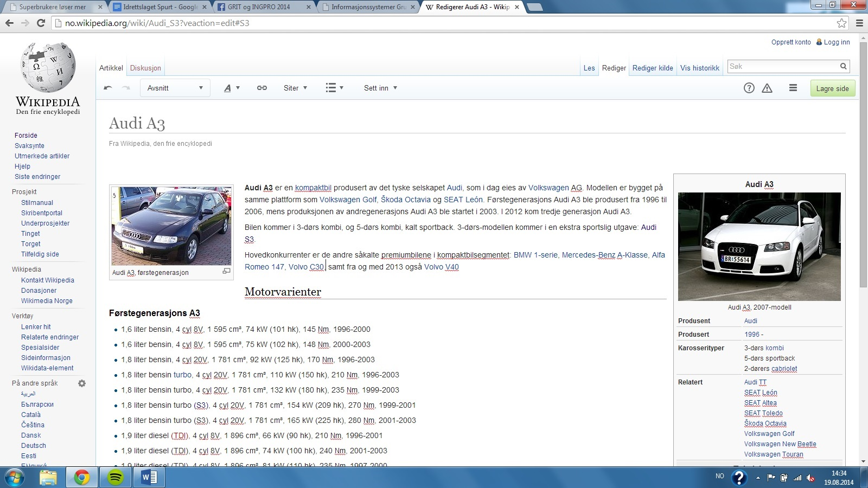Click the Logg inn link
868x488 pixels.
click(x=837, y=42)
